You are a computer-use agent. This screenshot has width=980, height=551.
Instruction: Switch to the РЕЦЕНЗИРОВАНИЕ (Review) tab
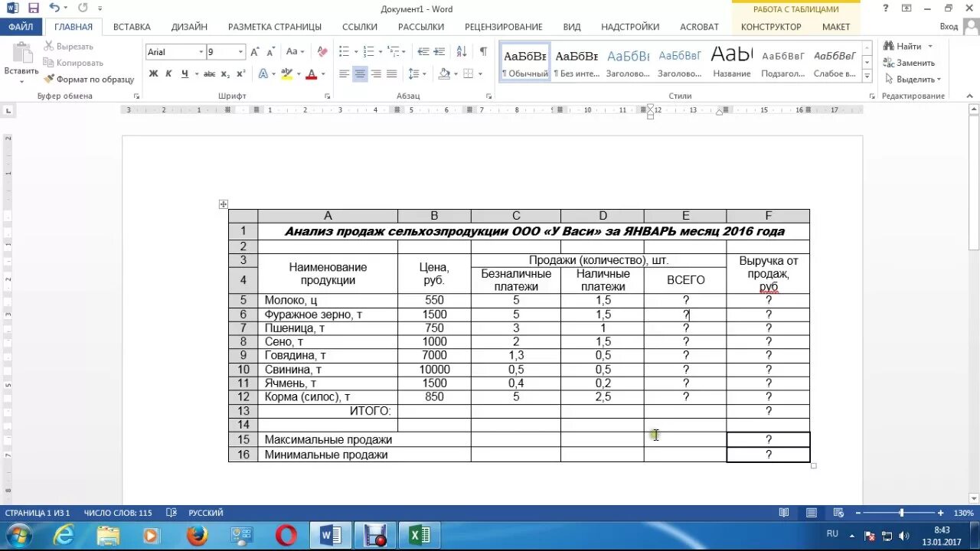[x=504, y=26]
